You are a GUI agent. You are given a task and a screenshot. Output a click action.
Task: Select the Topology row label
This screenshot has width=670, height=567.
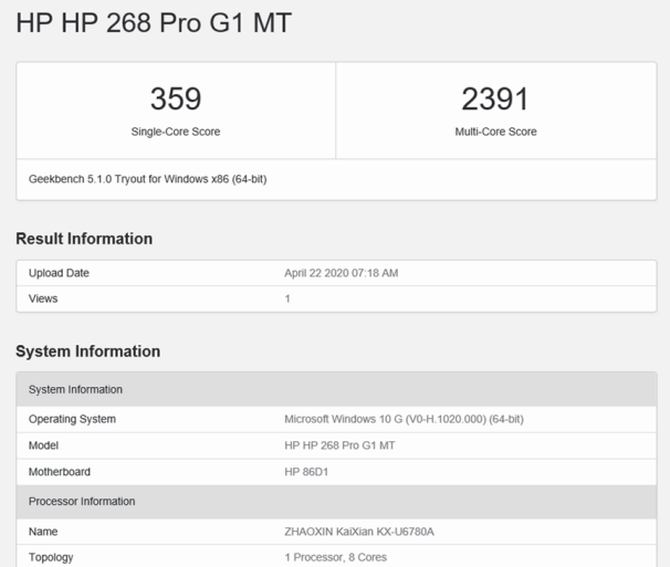pos(51,557)
